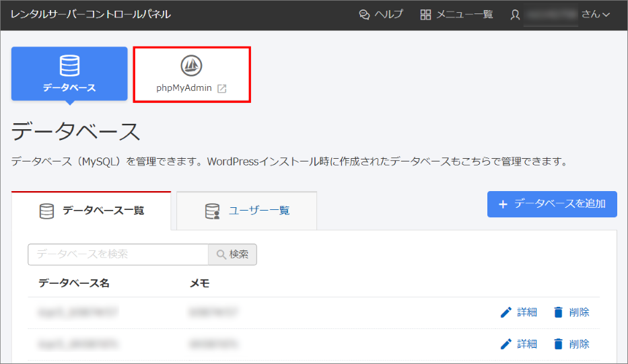Expand the user account dropdown chevron
This screenshot has width=628, height=364.
pyautogui.click(x=606, y=15)
